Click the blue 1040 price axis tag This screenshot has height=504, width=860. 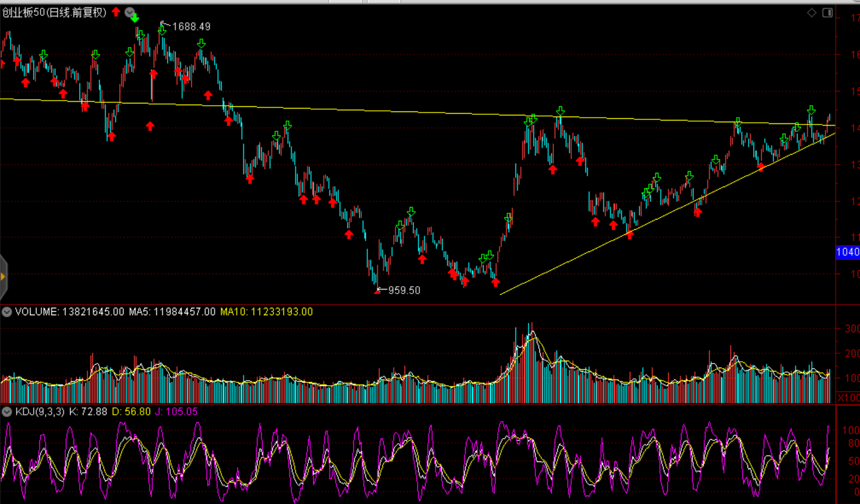coord(847,252)
